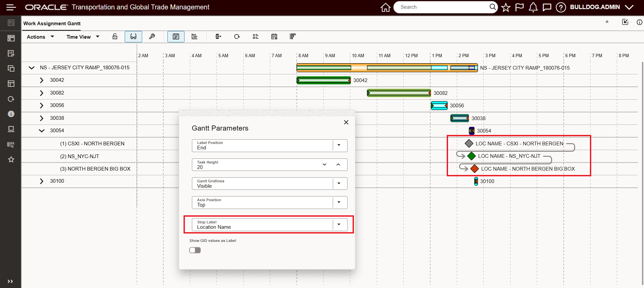Click the Gantt bars toolbar icon

click(293, 36)
